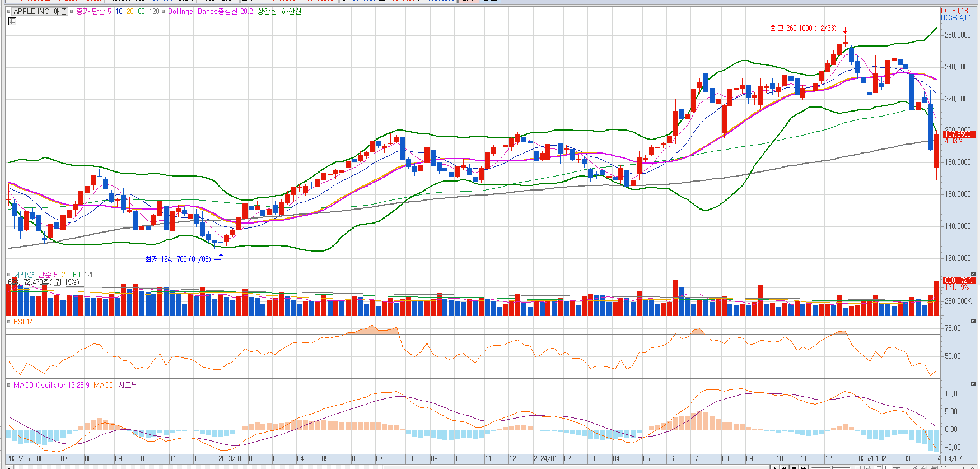Toggle the RSI 14 indicator square marker
Image resolution: width=980 pixels, height=469 pixels.
[x=8, y=322]
